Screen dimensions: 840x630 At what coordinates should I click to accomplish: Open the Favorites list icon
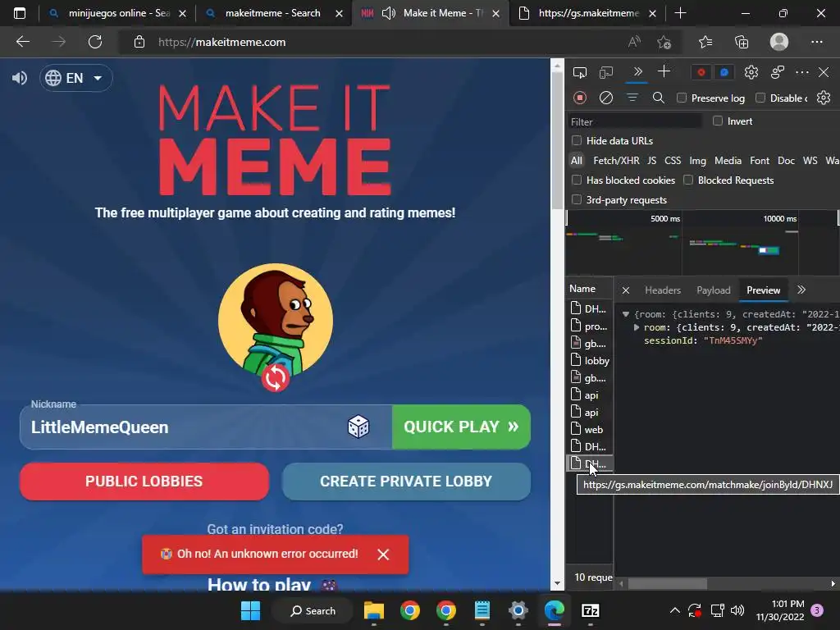[x=705, y=42]
